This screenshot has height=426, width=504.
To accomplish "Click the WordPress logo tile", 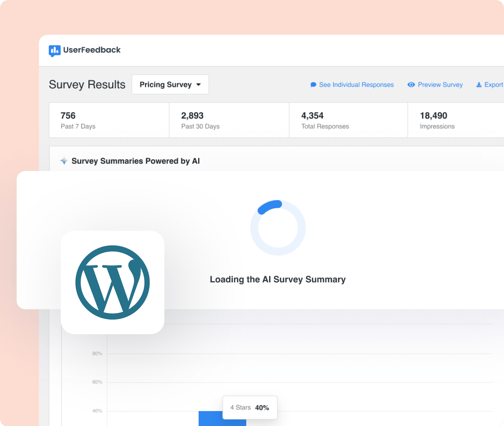I will tap(113, 282).
